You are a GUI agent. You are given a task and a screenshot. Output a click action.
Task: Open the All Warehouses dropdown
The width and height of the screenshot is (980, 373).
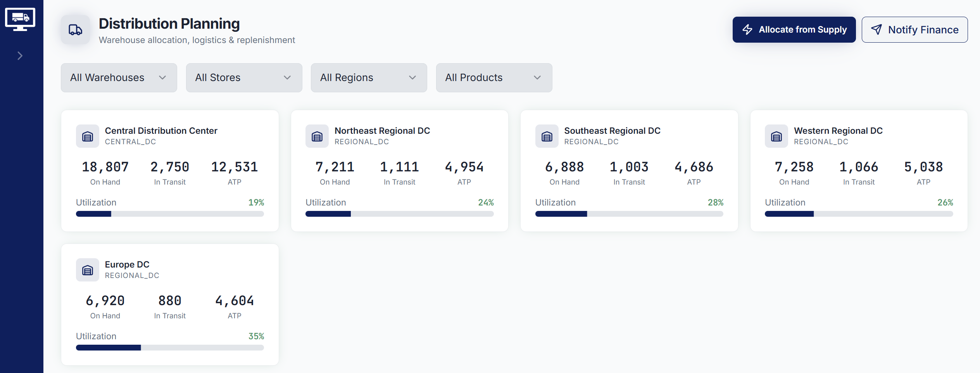tap(119, 78)
